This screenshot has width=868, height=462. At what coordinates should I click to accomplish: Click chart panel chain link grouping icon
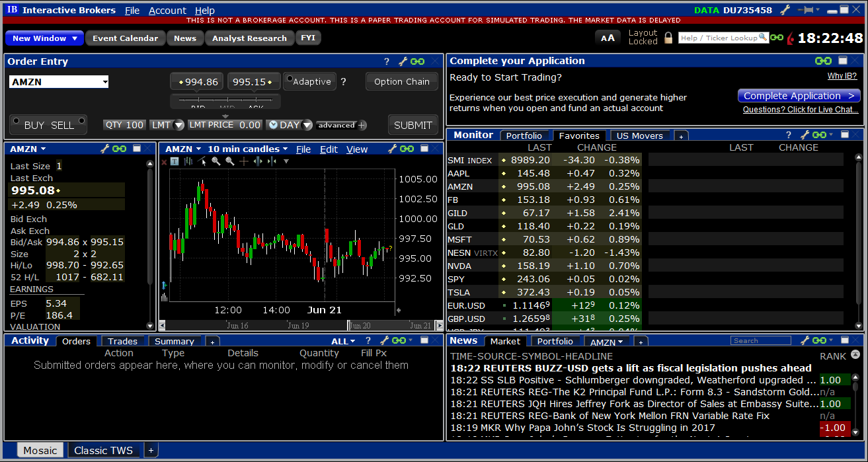pos(407,149)
